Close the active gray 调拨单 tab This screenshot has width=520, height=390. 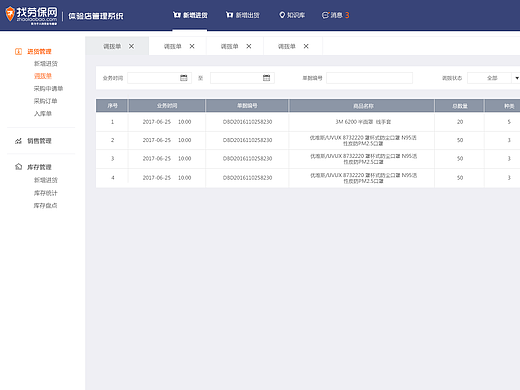[x=131, y=46]
